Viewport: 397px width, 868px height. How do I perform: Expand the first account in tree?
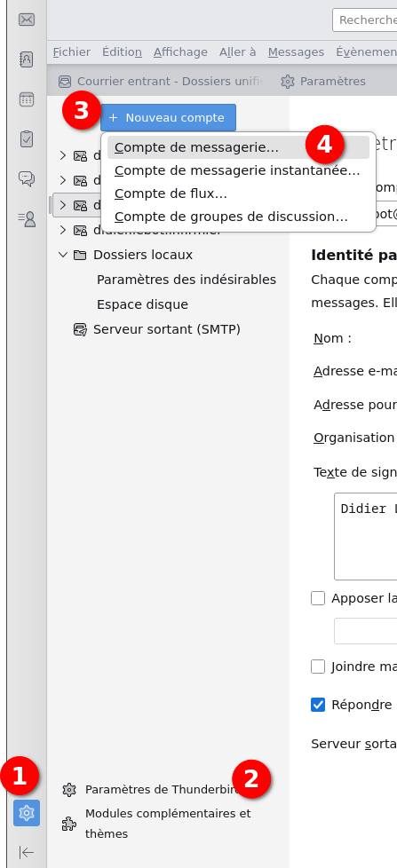coord(63,155)
